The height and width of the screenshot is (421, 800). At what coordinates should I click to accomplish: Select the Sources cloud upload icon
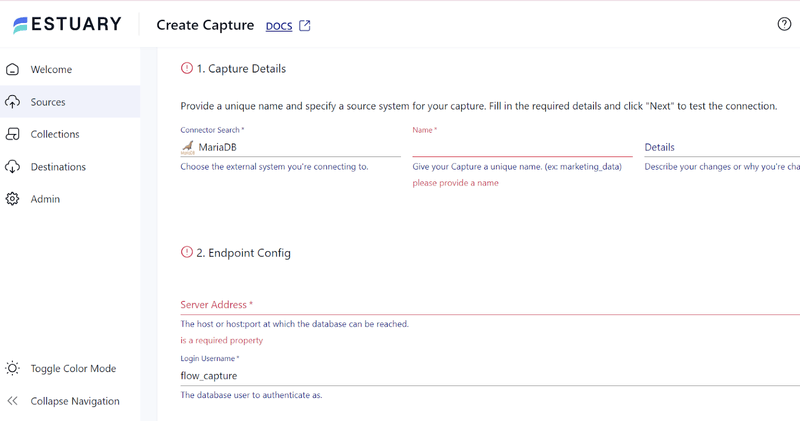click(13, 102)
